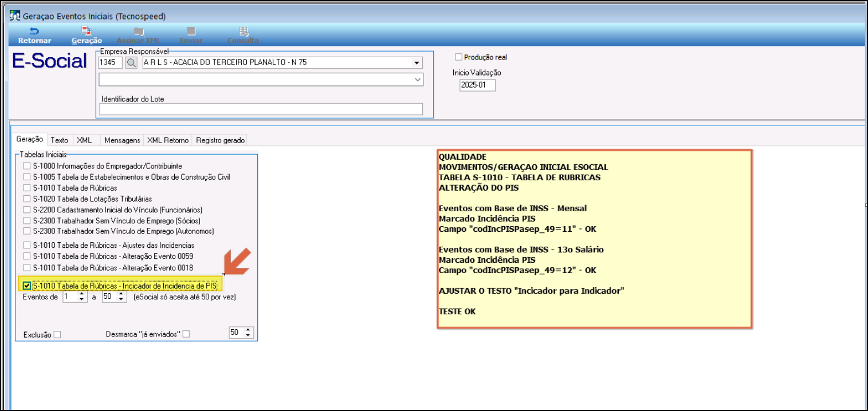Tick the Exclusão checkbox

pos(57,335)
